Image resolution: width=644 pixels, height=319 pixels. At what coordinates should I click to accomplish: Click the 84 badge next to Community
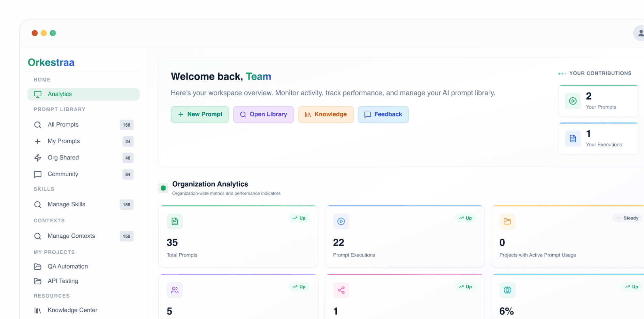point(128,174)
